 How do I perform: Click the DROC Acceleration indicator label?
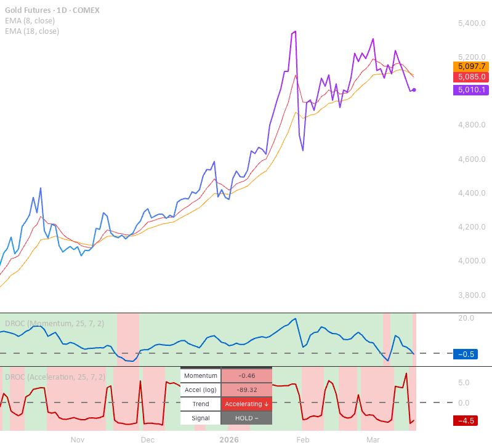55,377
